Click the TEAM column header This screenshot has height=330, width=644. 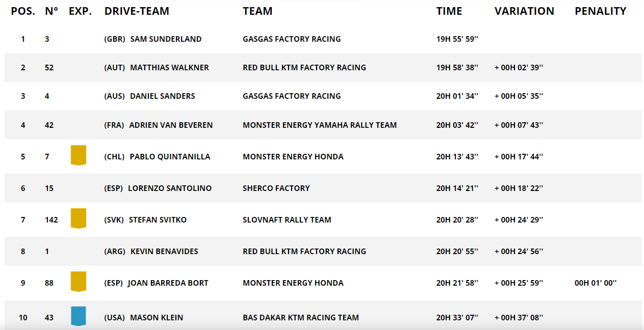pos(257,11)
